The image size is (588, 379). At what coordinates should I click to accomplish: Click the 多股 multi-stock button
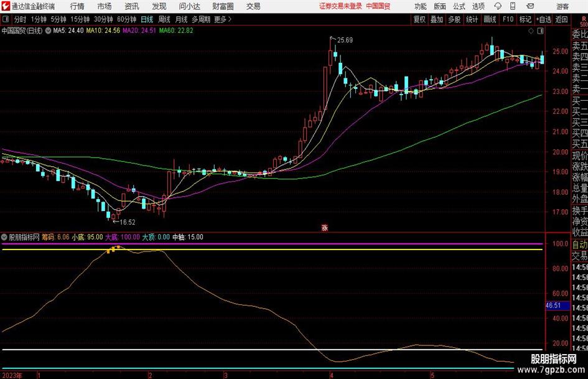454,19
